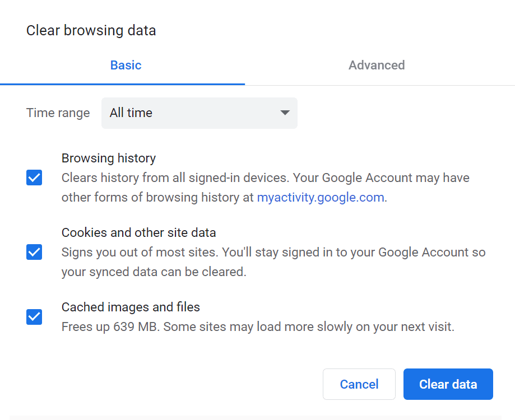515x420 pixels.
Task: Click the Clear browsing data title
Action: coord(91,30)
